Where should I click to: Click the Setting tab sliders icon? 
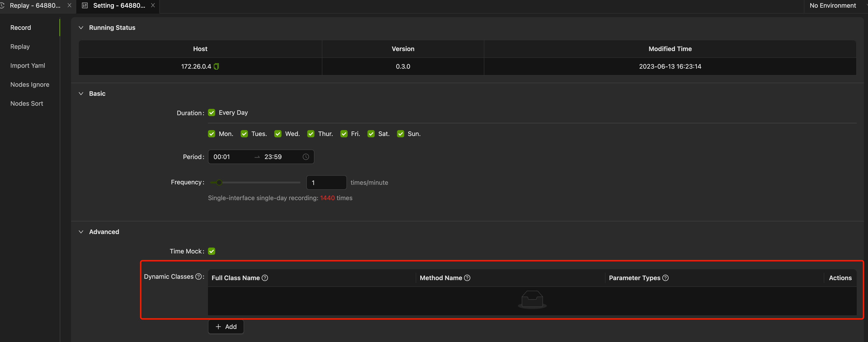(85, 5)
